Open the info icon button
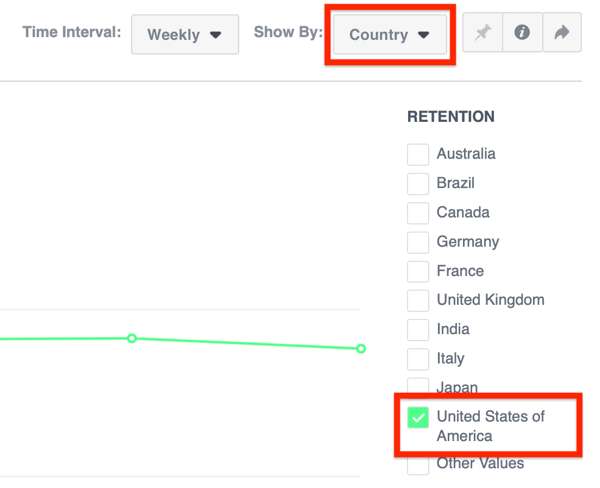The height and width of the screenshot is (488, 600). (522, 33)
